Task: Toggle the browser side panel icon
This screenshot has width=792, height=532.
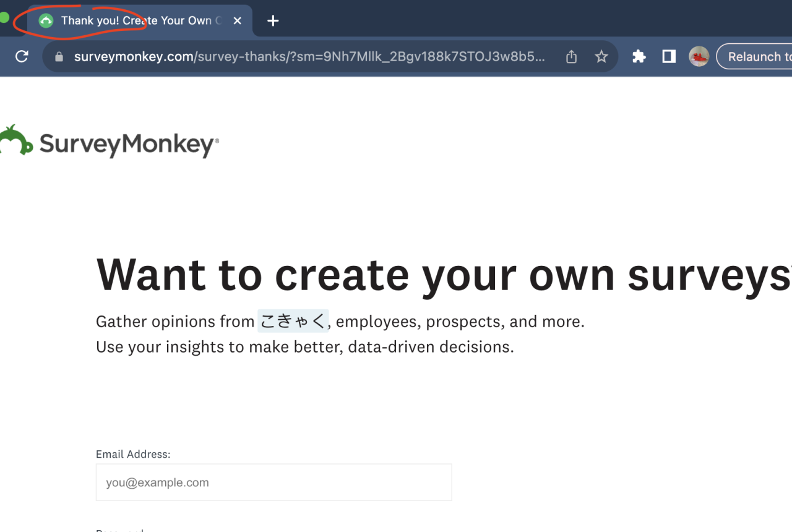Action: coord(669,57)
